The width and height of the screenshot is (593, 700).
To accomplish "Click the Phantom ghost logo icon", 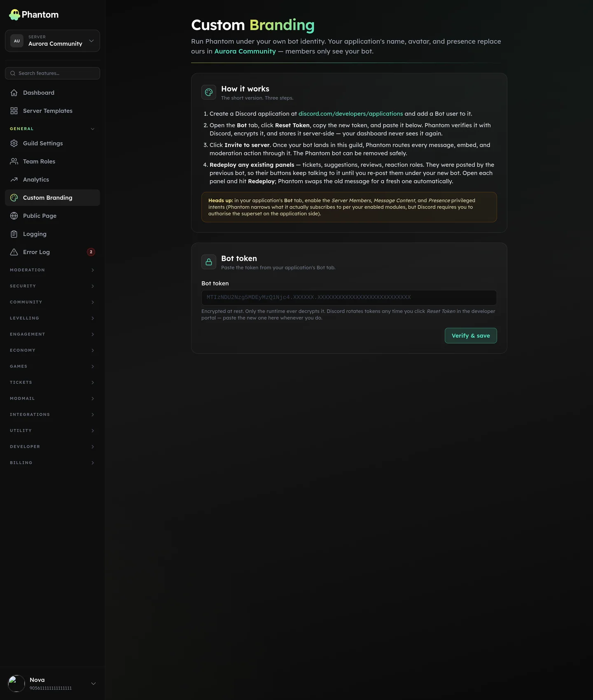I will (14, 15).
